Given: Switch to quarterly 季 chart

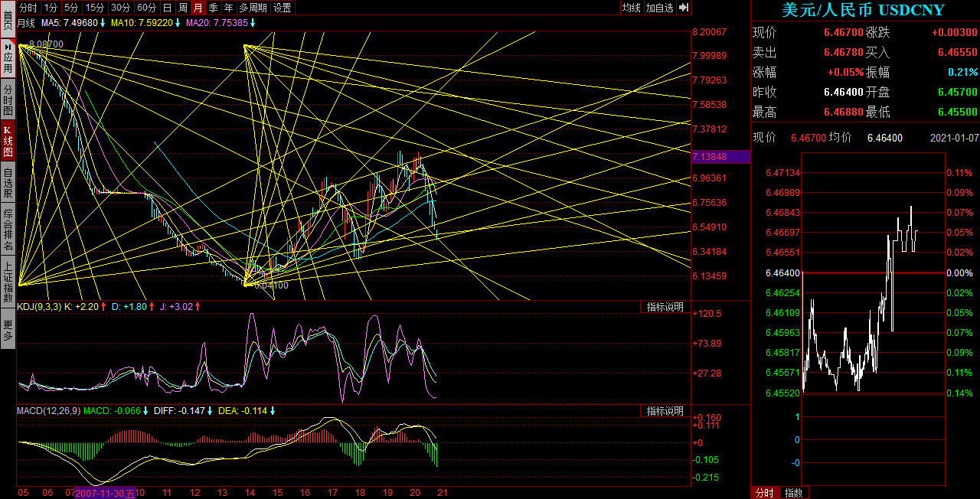Looking at the screenshot, I should click(x=214, y=8).
